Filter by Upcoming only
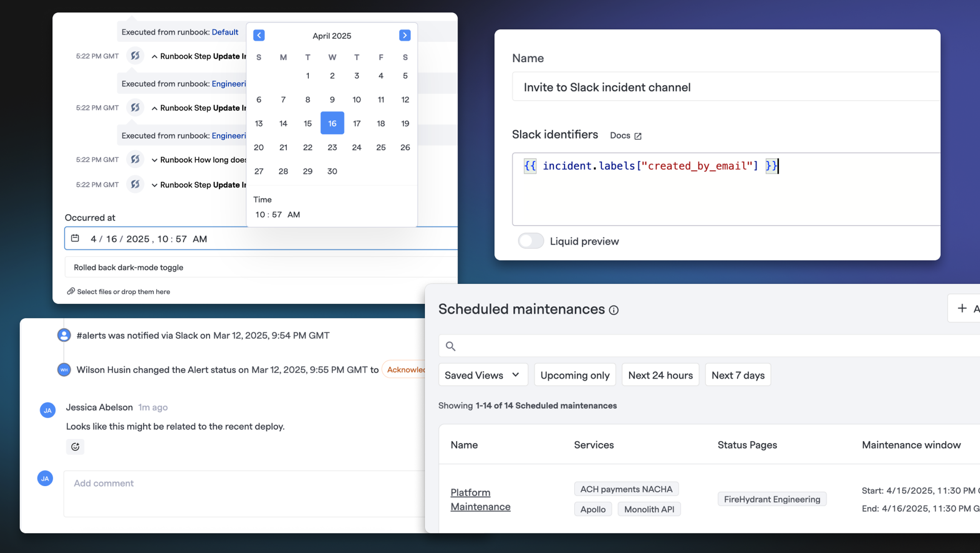980x553 pixels. (575, 375)
